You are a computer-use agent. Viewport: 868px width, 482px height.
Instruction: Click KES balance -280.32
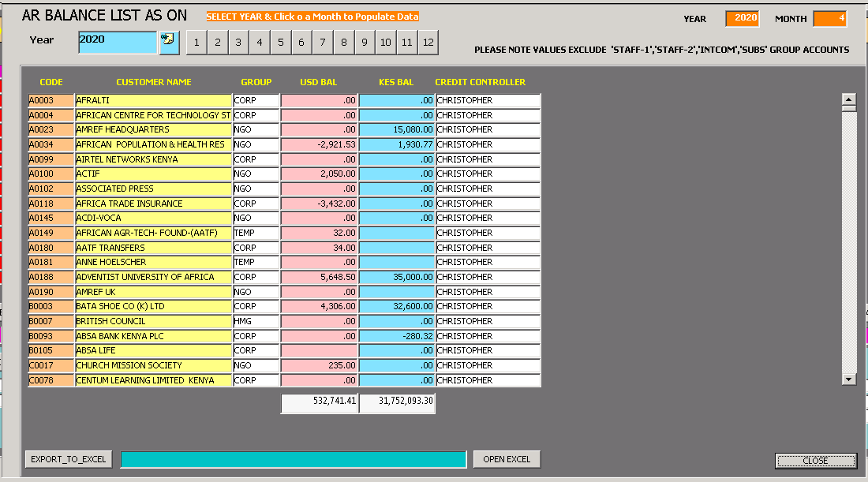396,337
